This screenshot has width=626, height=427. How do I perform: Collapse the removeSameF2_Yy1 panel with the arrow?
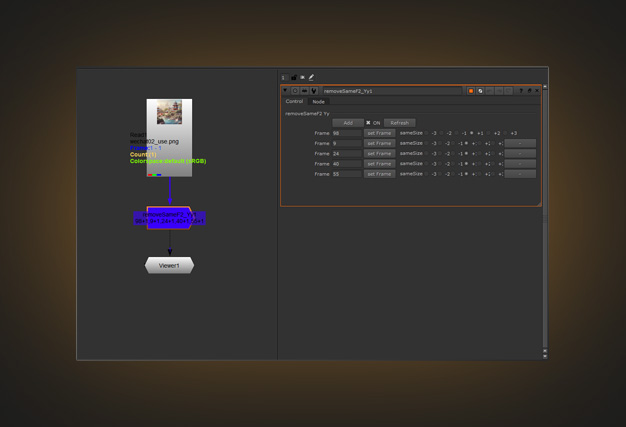coord(286,91)
